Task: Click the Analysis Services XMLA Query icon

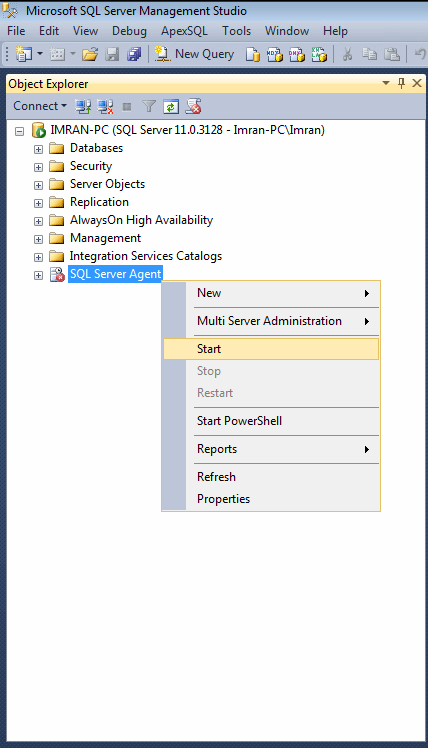Action: [319, 54]
